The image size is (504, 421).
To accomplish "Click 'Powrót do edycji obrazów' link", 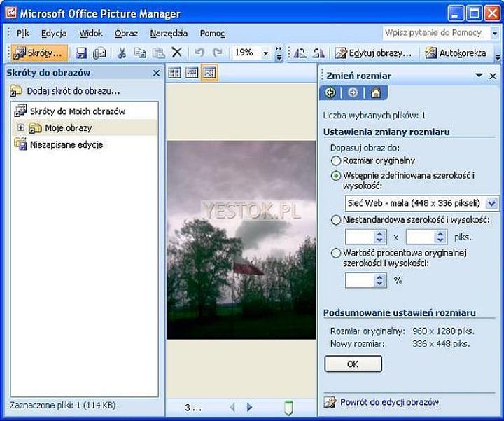I will coord(389,402).
